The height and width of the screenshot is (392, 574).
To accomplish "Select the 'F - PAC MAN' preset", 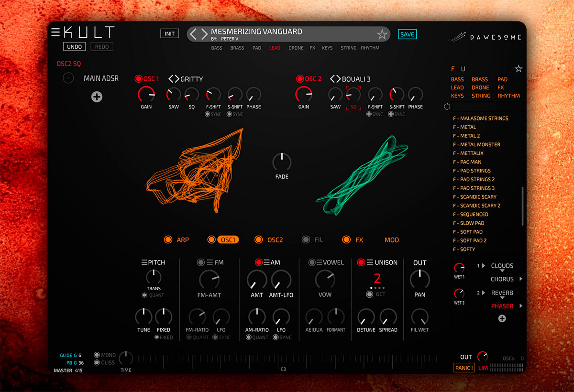I will [x=467, y=162].
